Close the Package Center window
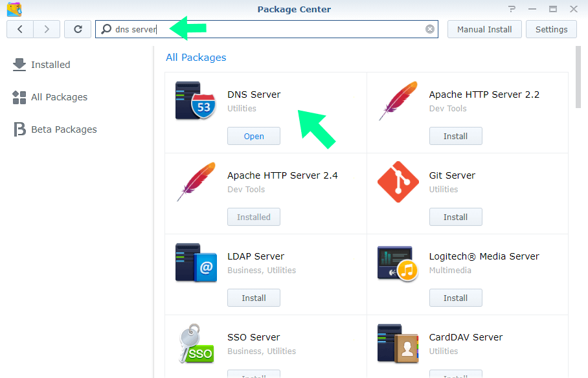This screenshot has width=588, height=378. point(573,9)
